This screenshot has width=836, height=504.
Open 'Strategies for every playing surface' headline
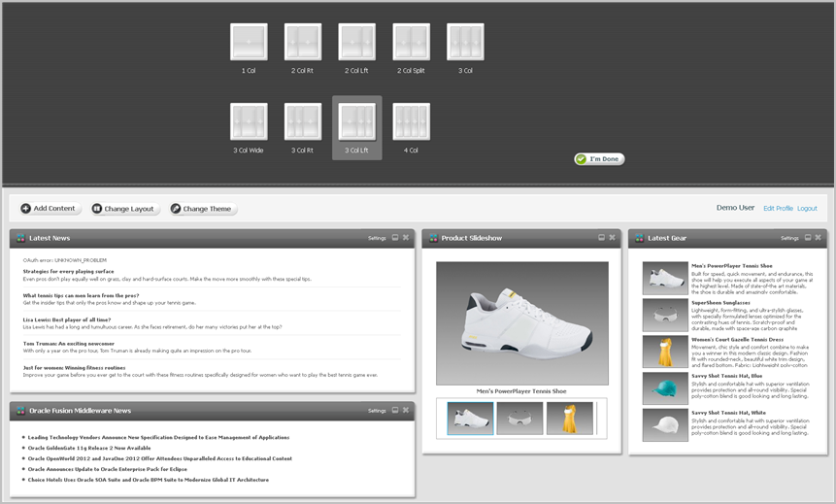(68, 272)
